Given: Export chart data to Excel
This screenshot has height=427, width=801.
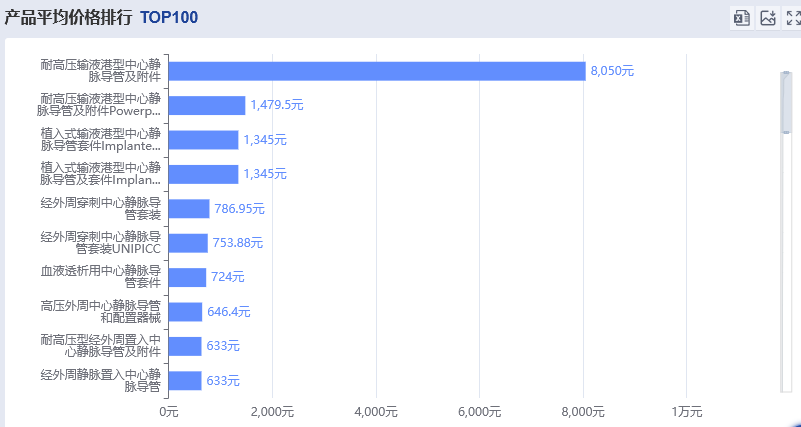Looking at the screenshot, I should 742,18.
